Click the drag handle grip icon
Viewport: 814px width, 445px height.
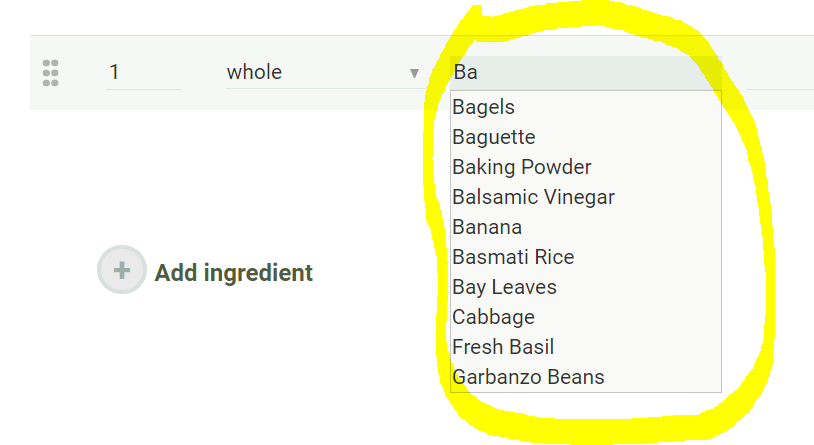(x=50, y=73)
